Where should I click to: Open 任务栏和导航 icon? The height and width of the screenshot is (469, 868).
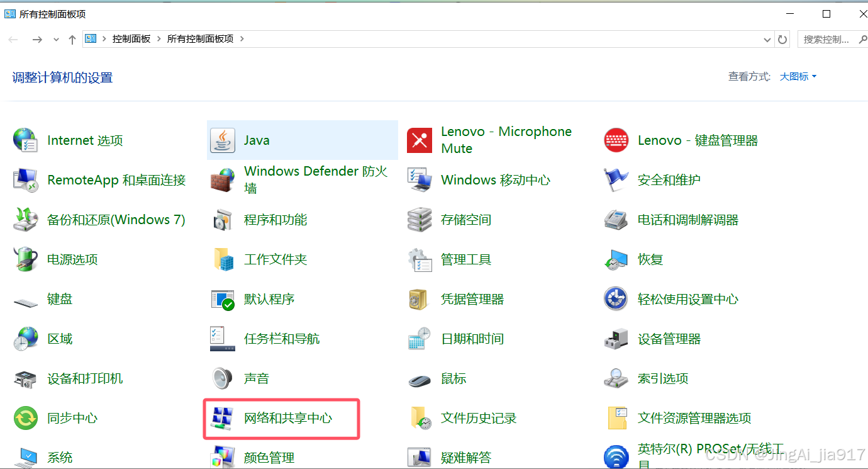[222, 339]
